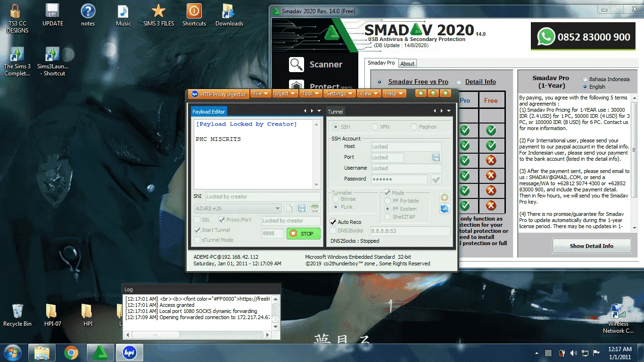Open the TS3 CC DESIGNS desktop icon
This screenshot has width=644, height=362.
[x=17, y=19]
